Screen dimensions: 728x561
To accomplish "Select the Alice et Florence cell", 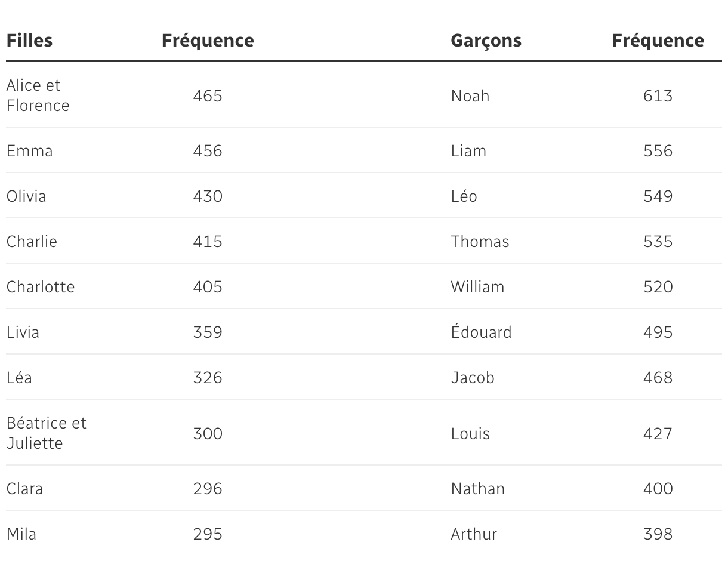I will point(38,95).
